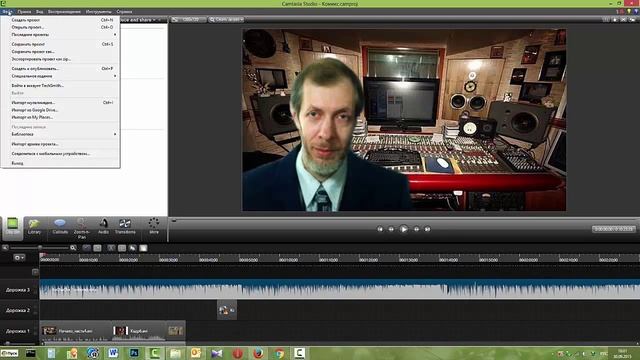Choose Войти в аккаунт TechSmith
The height and width of the screenshot is (360, 640).
[61, 86]
